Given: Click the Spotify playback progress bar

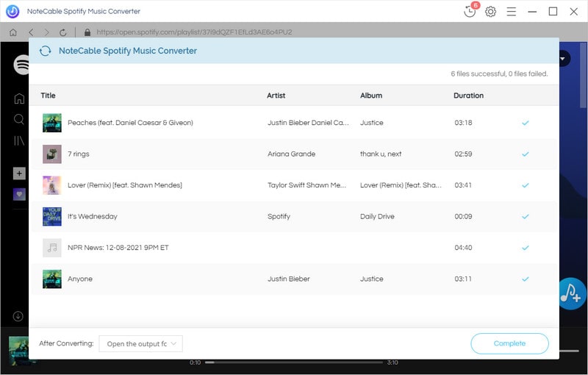Looking at the screenshot, I should coord(295,362).
